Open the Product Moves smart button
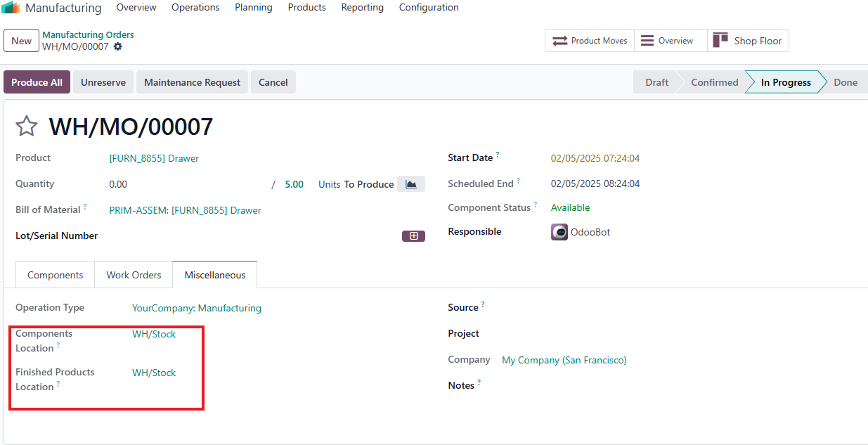The height and width of the screenshot is (445, 868). tap(590, 41)
